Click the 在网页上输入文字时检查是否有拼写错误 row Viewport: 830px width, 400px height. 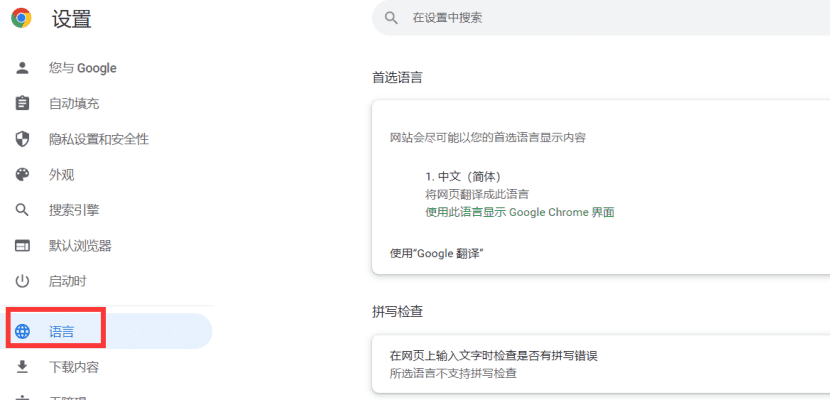(x=500, y=355)
